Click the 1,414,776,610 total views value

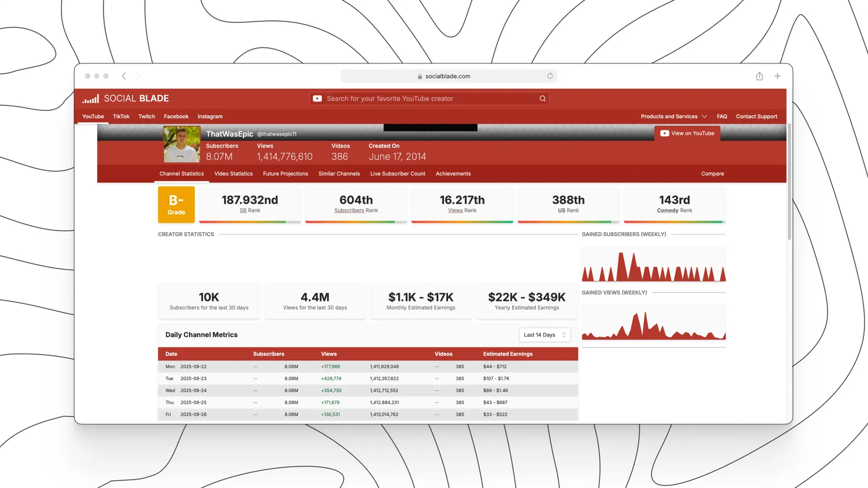point(285,157)
